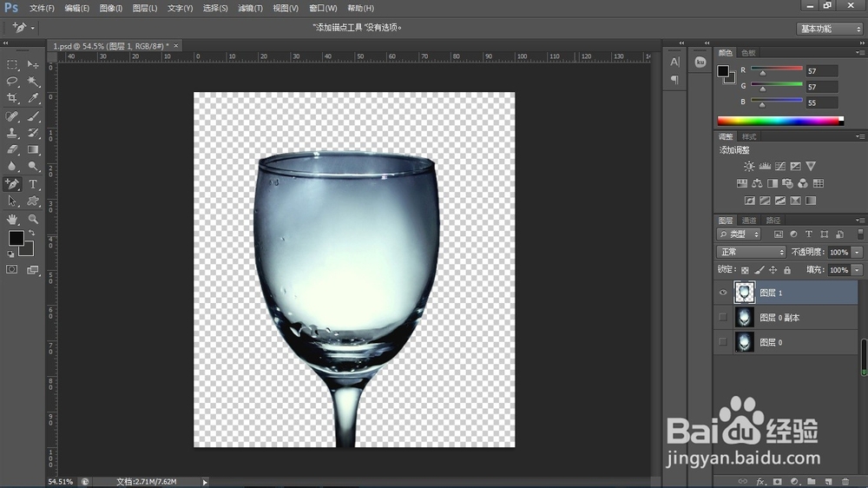The width and height of the screenshot is (868, 488).
Task: Pick the Eyedropper tool
Action: pyautogui.click(x=34, y=98)
